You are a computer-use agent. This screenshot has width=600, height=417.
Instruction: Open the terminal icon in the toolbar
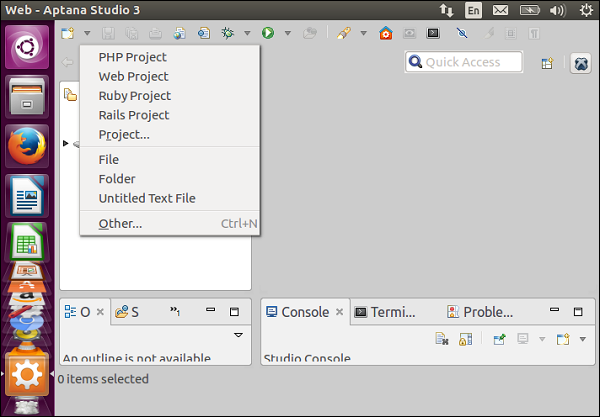coord(433,33)
